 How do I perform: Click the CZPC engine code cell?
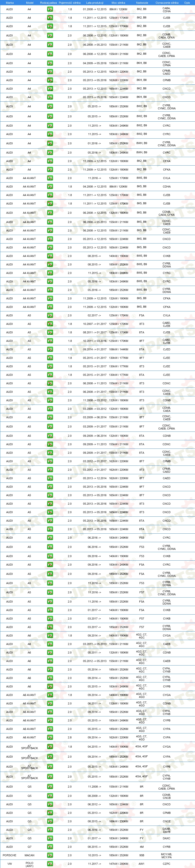(x=166, y=864)
